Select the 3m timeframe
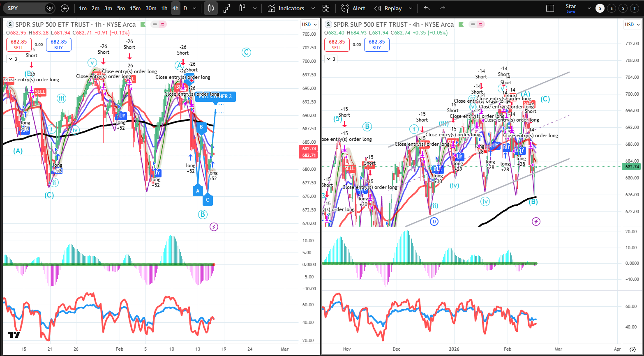 (108, 8)
